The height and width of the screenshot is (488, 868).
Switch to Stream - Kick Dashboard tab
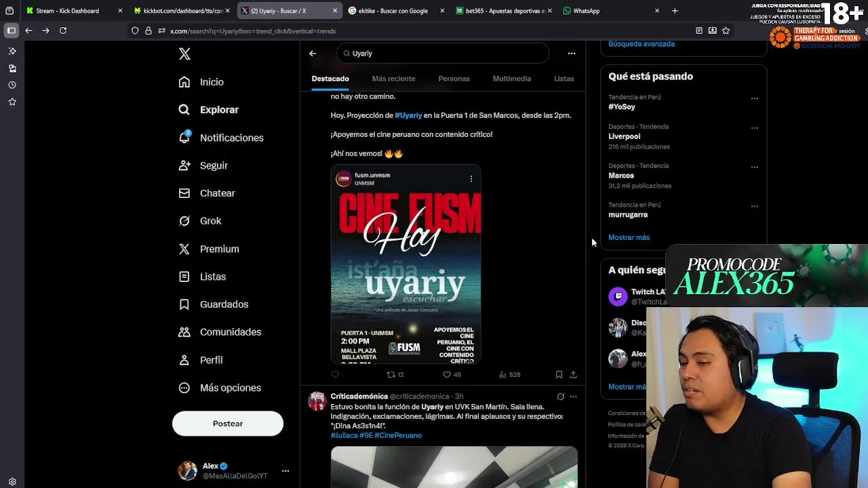[75, 11]
